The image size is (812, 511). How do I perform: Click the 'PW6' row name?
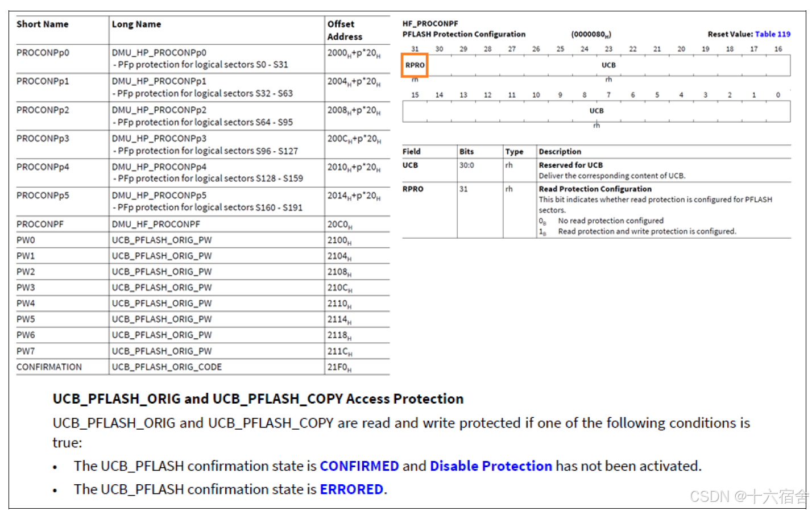pyautogui.click(x=26, y=335)
